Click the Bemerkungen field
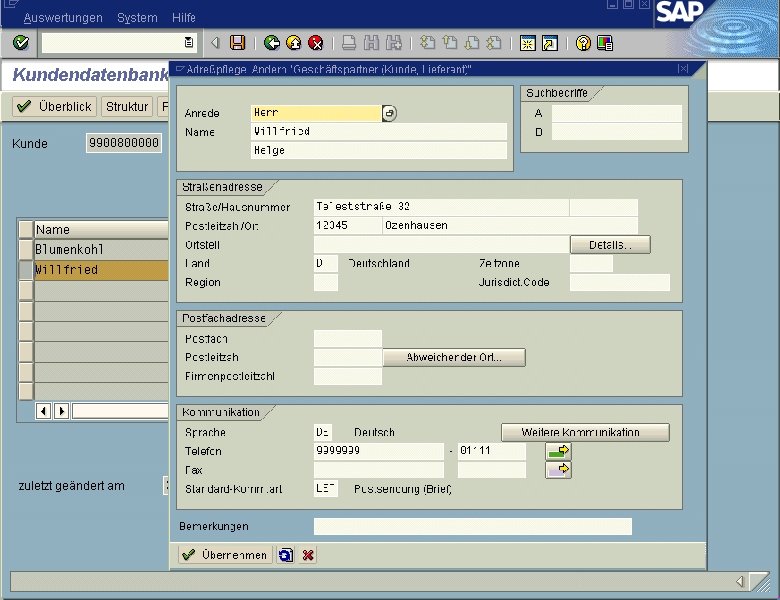Viewport: 780px width, 600px height. (473, 526)
